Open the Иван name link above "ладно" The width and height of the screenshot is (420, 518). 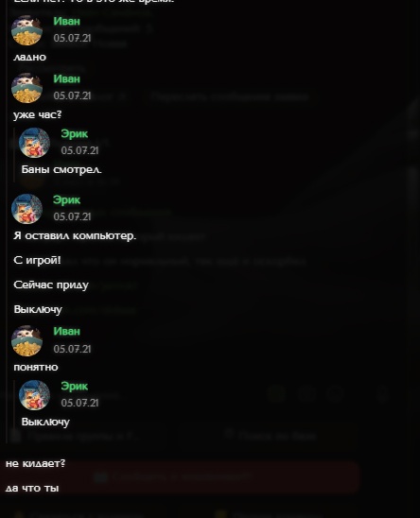point(67,22)
